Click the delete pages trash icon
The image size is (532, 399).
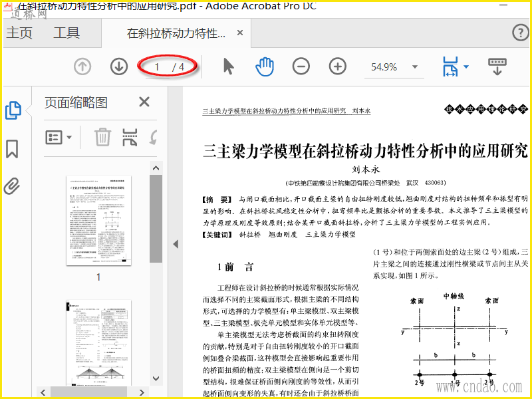[102, 137]
